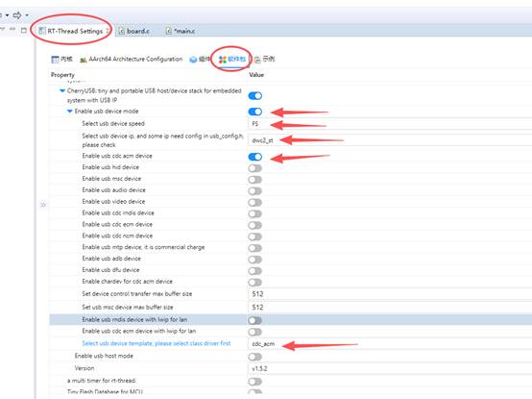Select 'Enable usb host mode' row label
Image resolution: width=532 pixels, height=399 pixels.
[104, 356]
